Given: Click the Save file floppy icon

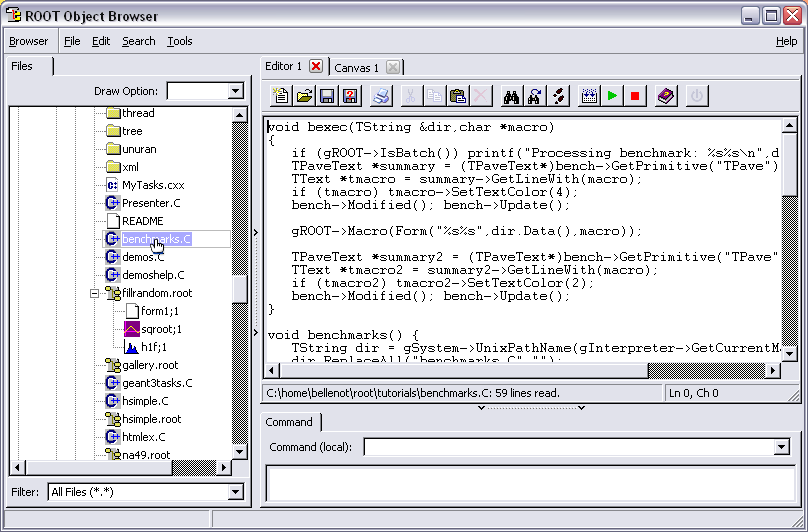Looking at the screenshot, I should point(326,96).
